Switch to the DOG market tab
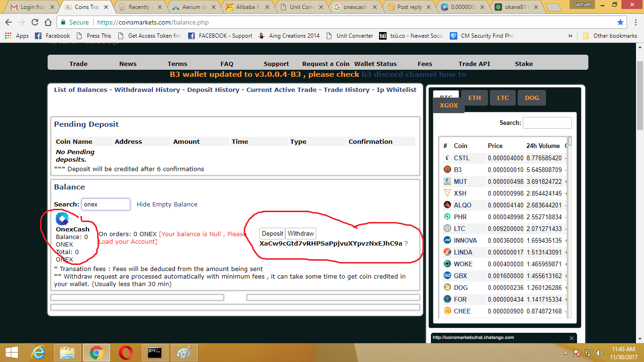Viewport: 644px width, 362px height. pos(532,98)
